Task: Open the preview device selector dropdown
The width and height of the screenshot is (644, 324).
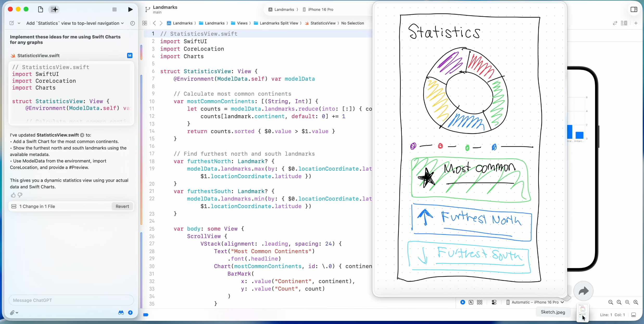Action: 535,302
